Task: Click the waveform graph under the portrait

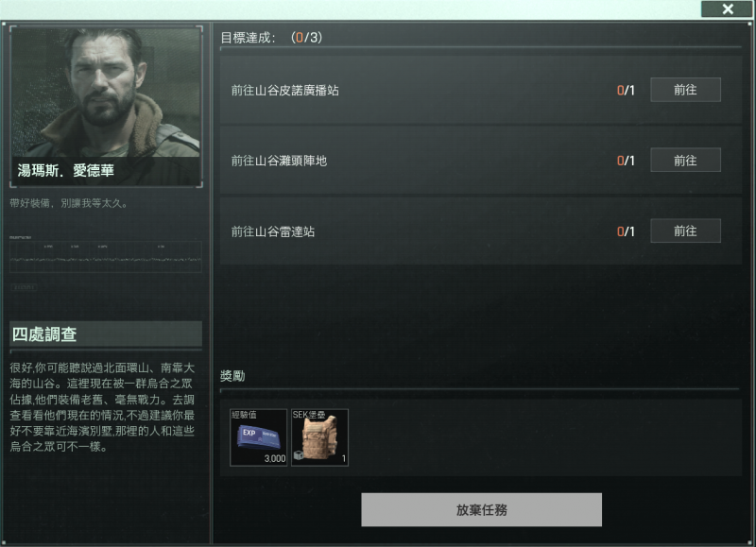Action: (x=106, y=257)
